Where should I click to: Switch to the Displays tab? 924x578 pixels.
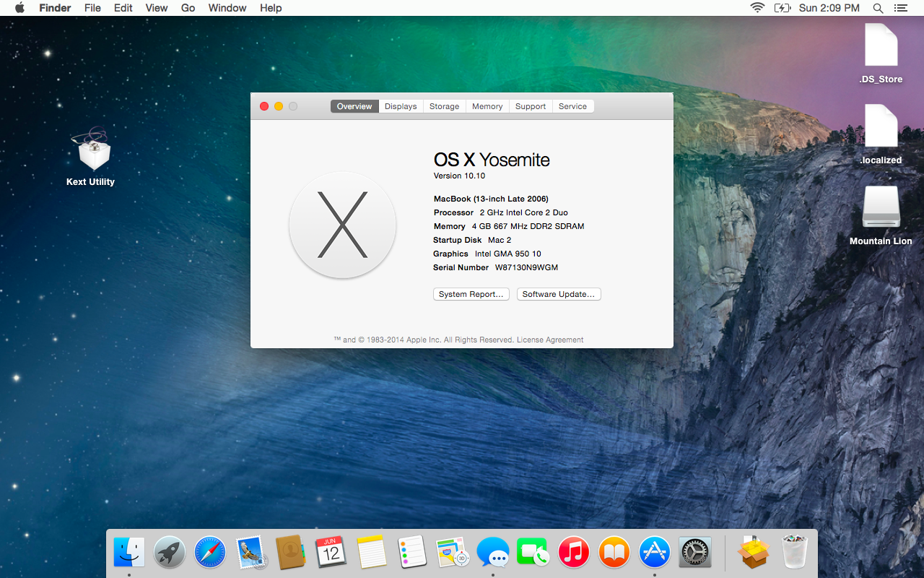coord(401,106)
